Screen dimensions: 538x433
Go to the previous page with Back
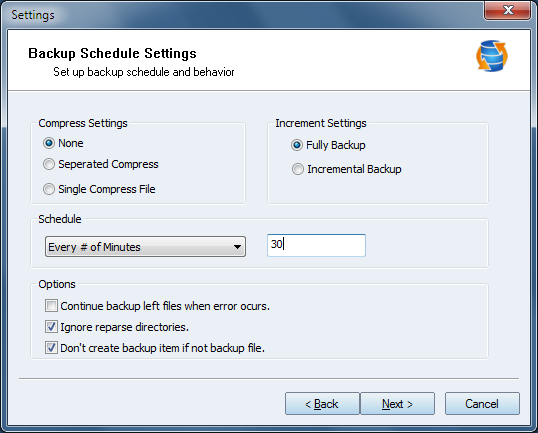click(x=322, y=404)
